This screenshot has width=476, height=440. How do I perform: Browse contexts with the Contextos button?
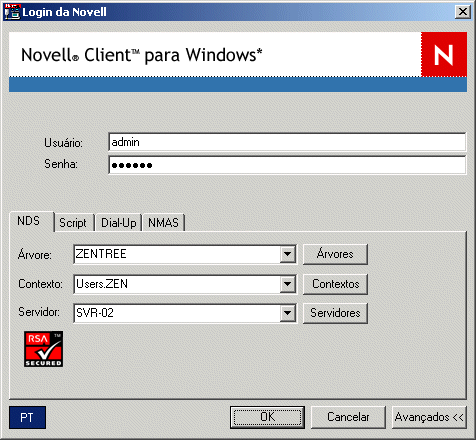pos(335,284)
